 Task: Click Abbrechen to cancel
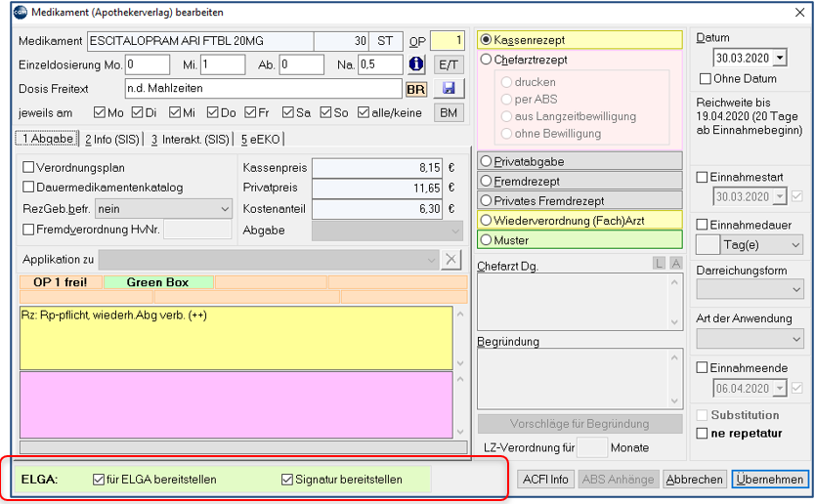click(x=695, y=479)
